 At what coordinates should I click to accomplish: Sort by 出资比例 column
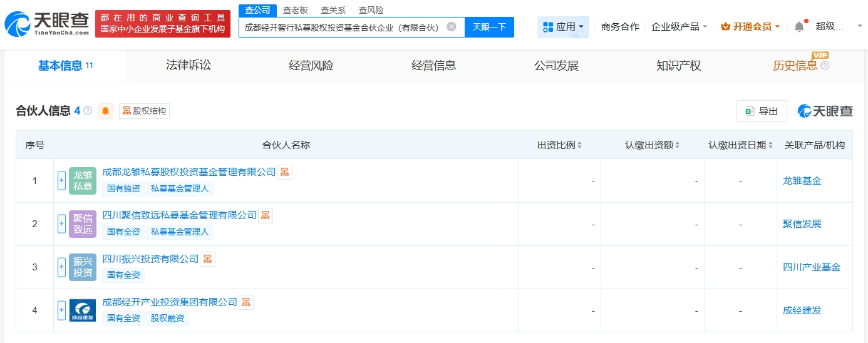[559, 145]
